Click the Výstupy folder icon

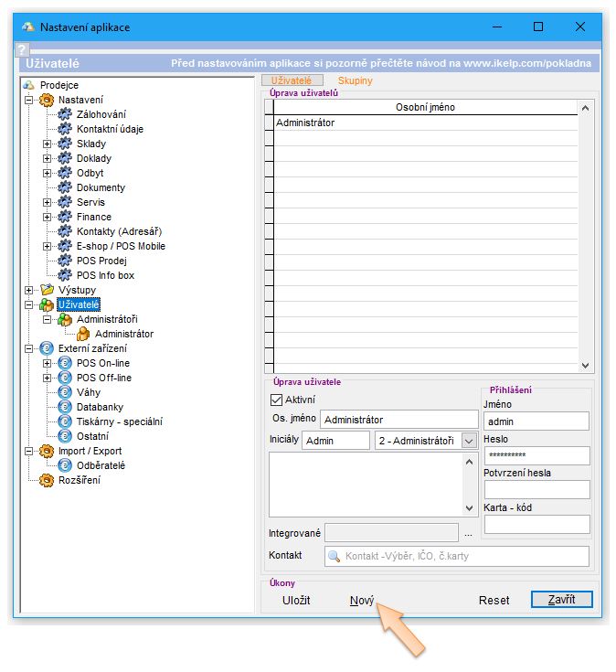coord(48,290)
